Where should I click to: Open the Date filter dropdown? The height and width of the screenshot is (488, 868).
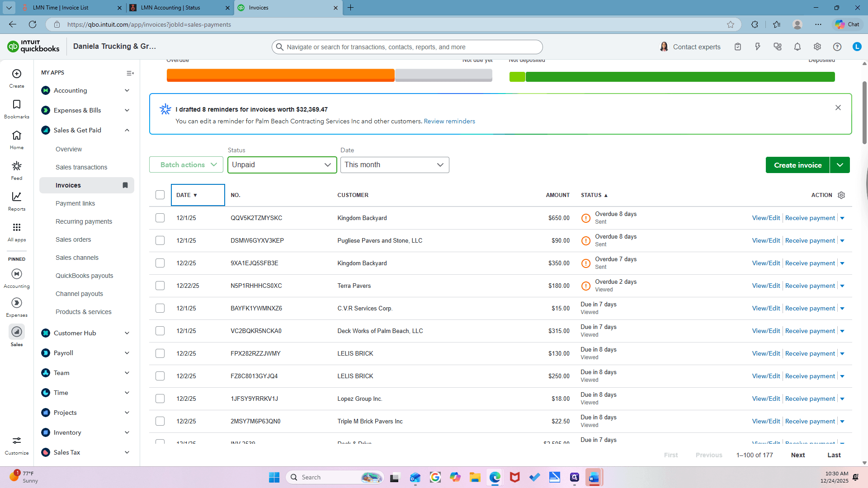click(x=395, y=165)
